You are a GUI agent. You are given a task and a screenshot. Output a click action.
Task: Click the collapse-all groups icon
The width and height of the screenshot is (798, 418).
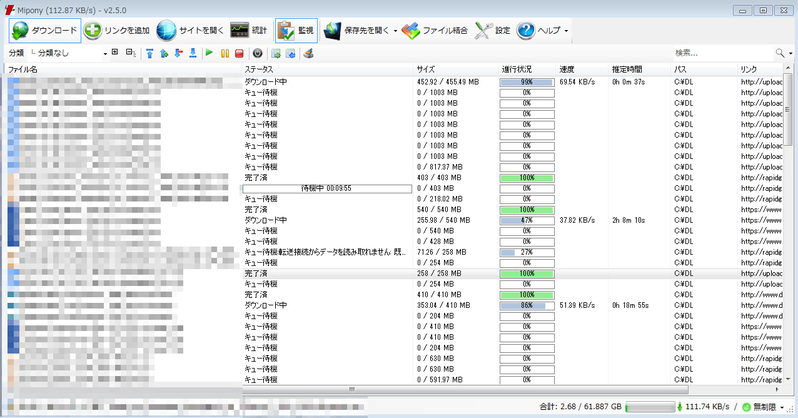coord(130,52)
